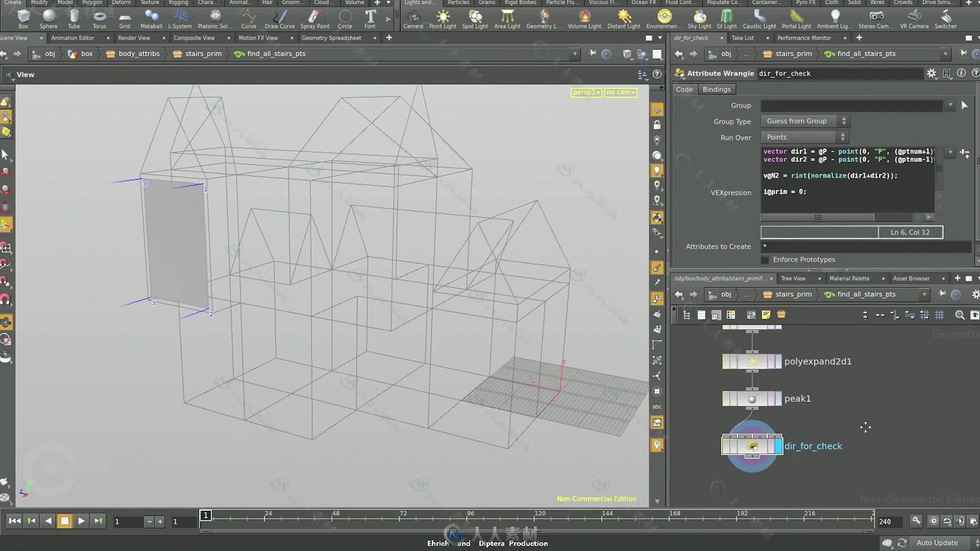
Task: Toggle the pin on parameter pane path bar
Action: (963, 54)
